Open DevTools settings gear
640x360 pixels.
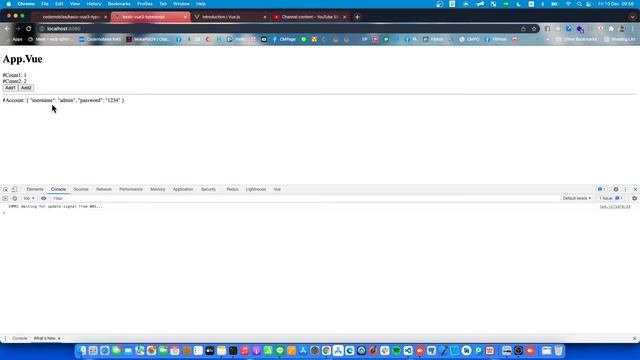616,189
